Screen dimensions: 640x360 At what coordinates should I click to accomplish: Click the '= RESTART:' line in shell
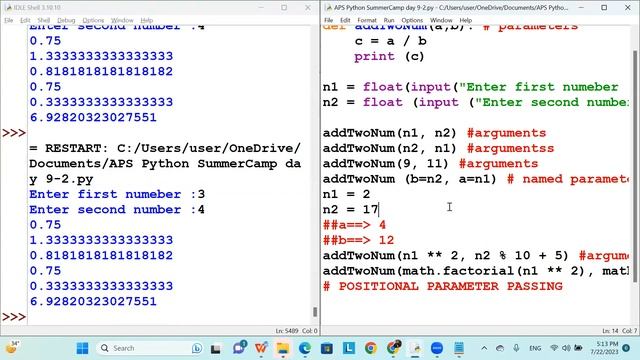[165, 148]
